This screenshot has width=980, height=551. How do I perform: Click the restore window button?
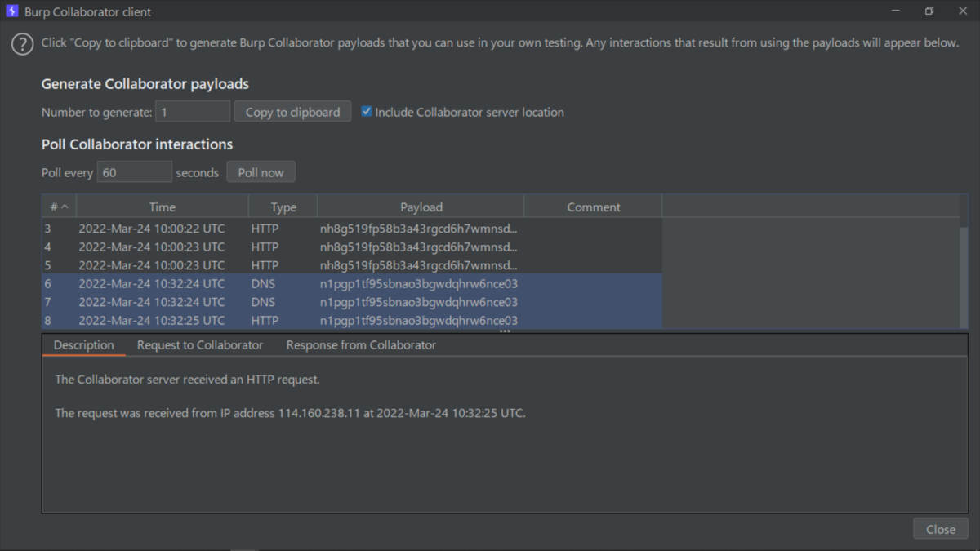click(929, 11)
